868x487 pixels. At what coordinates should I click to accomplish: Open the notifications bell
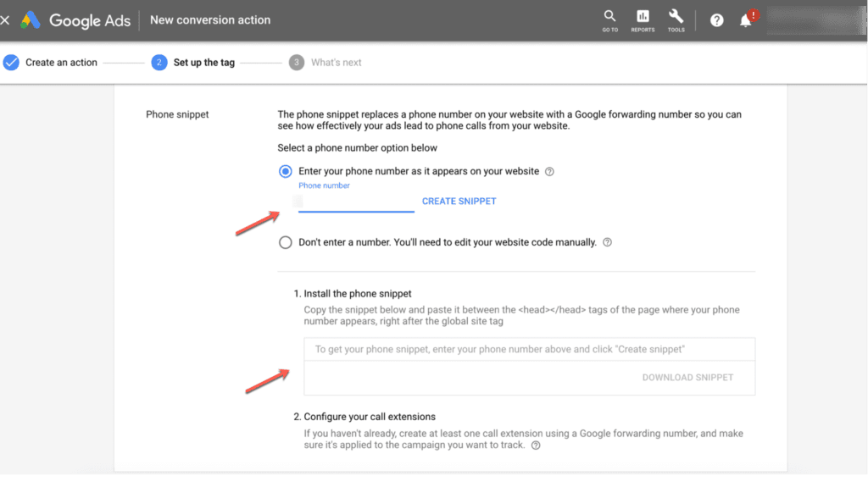pyautogui.click(x=746, y=20)
